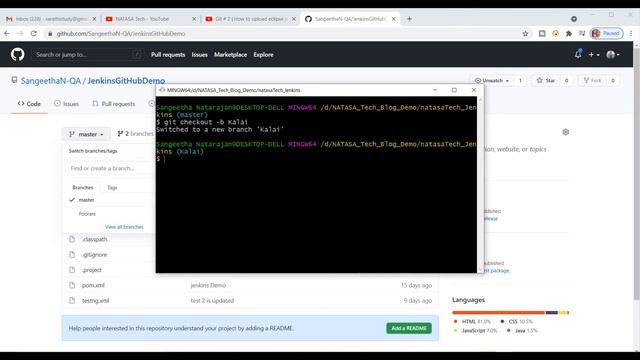Click the browser reload icon
Image resolution: width=640 pixels, height=360 pixels.
pos(33,33)
